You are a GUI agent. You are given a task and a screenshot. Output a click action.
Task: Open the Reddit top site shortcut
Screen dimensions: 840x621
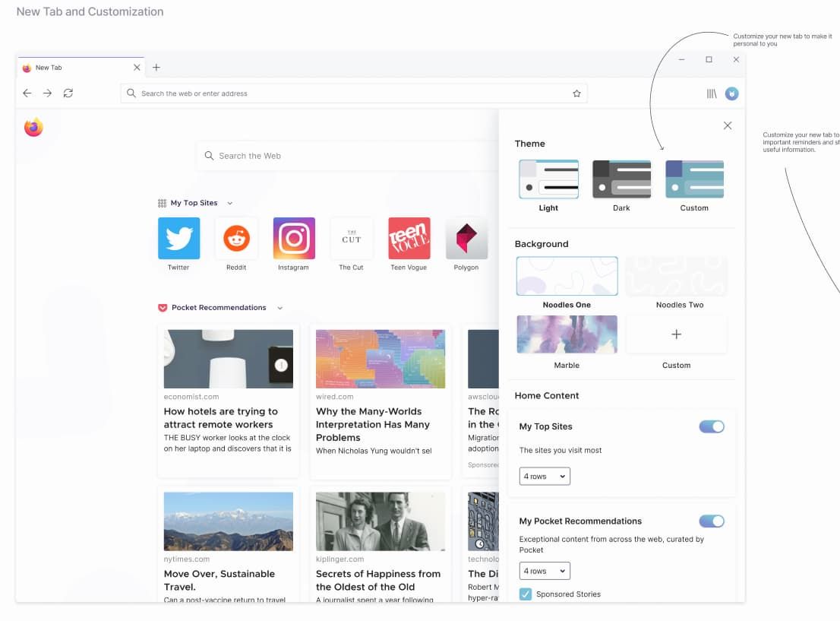[x=236, y=238]
